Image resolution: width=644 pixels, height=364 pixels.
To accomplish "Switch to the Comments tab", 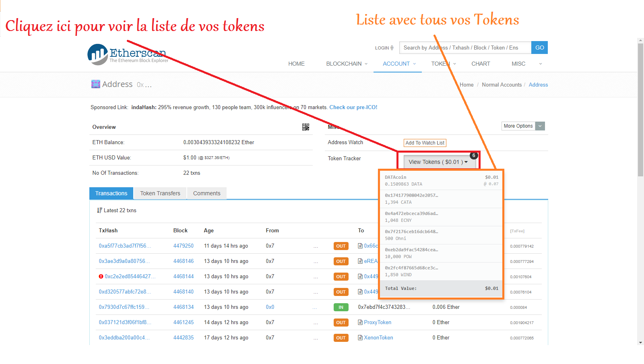I will click(206, 193).
